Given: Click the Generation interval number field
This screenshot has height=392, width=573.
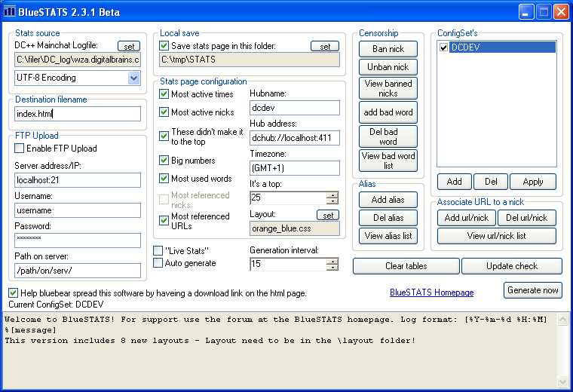Looking at the screenshot, I should tap(288, 264).
